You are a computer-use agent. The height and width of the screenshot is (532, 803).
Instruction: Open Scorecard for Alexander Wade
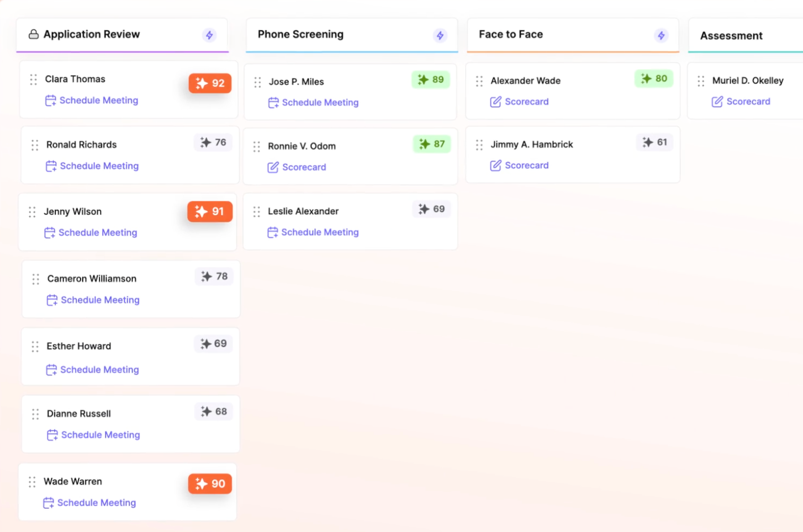pos(520,102)
